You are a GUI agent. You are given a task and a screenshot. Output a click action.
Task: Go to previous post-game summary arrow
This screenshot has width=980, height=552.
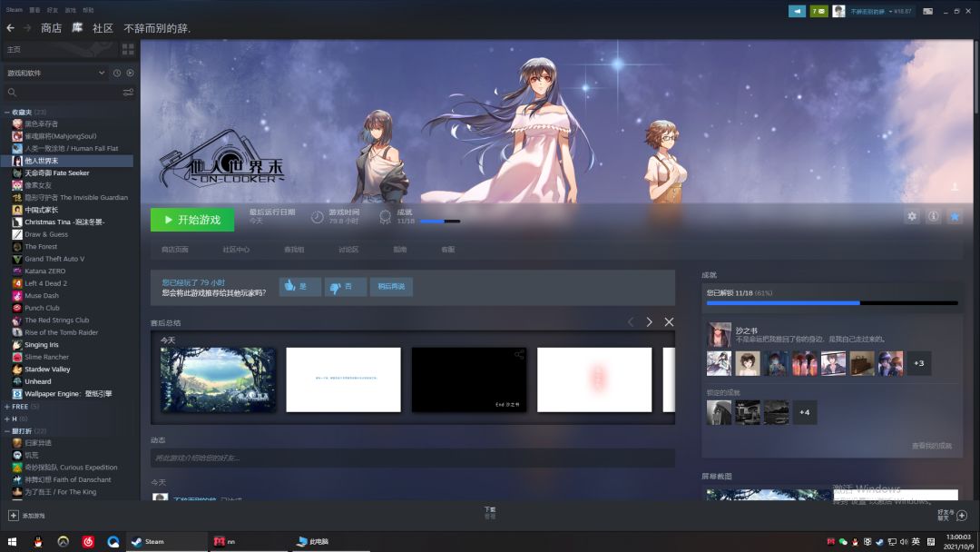pyautogui.click(x=631, y=321)
